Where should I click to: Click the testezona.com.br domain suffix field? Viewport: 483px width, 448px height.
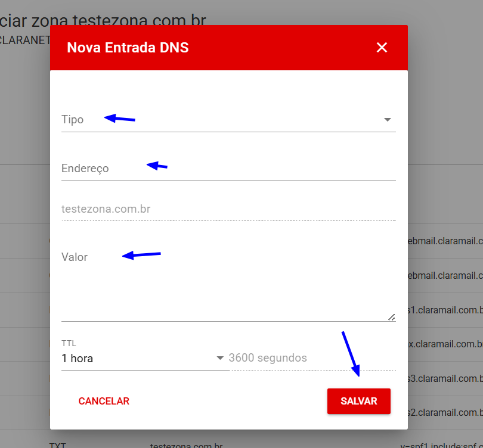coord(228,209)
